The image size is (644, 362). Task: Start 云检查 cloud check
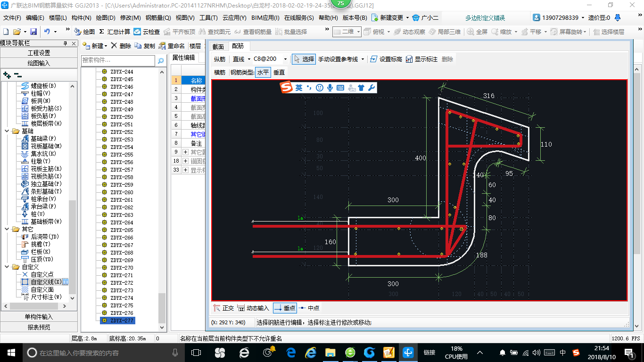[147, 32]
